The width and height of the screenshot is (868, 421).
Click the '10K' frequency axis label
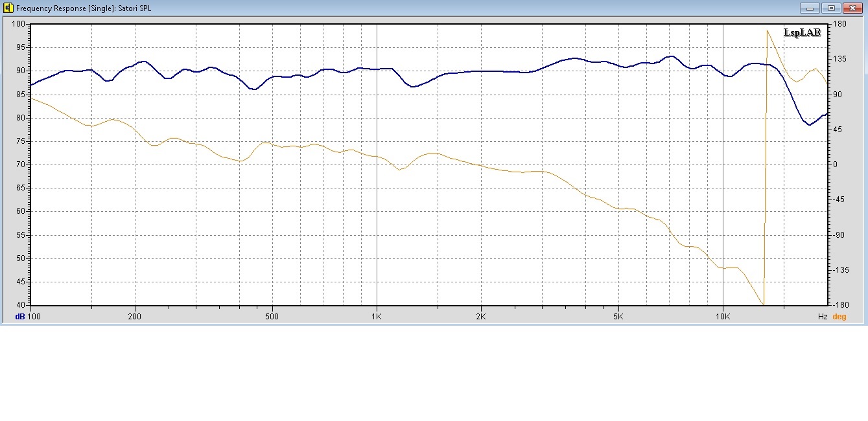point(723,317)
